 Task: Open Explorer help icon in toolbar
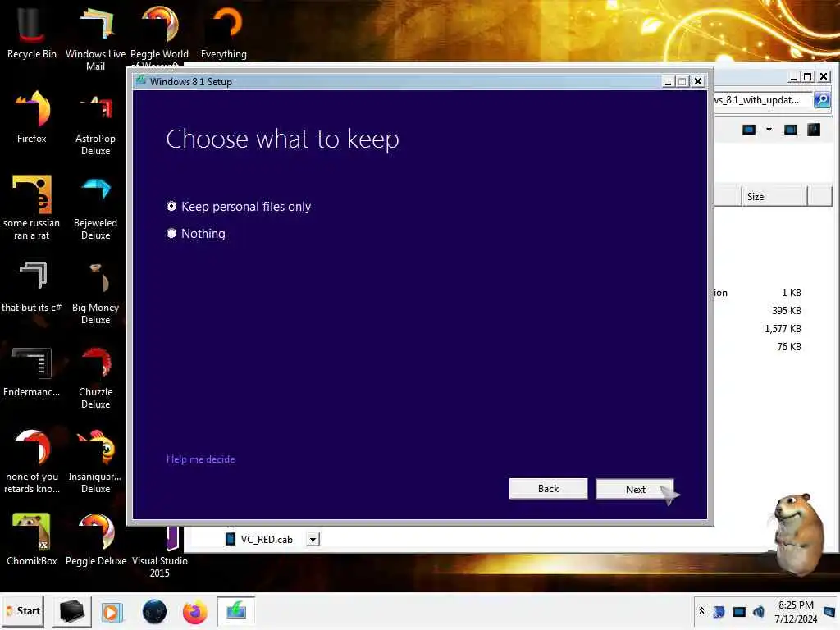[x=813, y=129]
